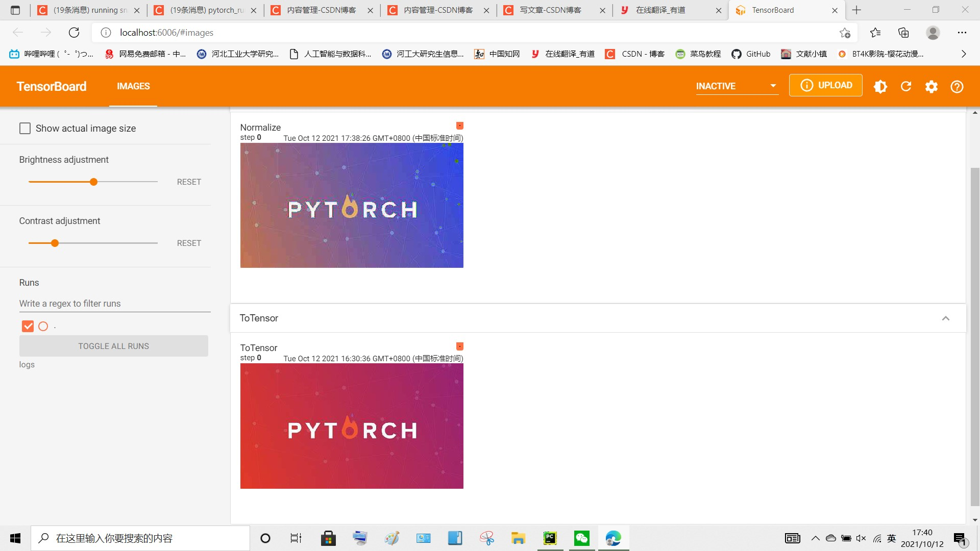The height and width of the screenshot is (551, 980).
Task: Click orange square on ToTensor image card
Action: click(460, 346)
